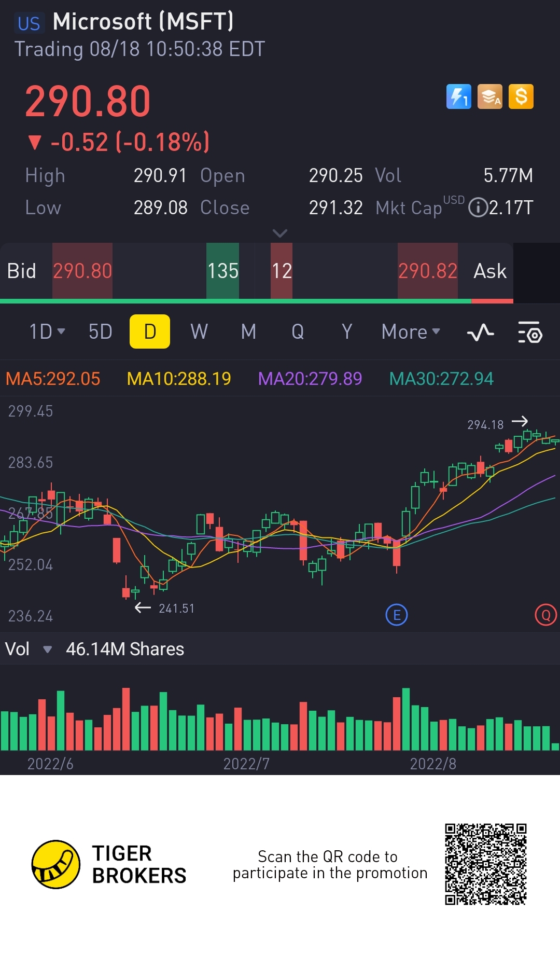Tap the 2022/7 date axis label

pos(246,764)
